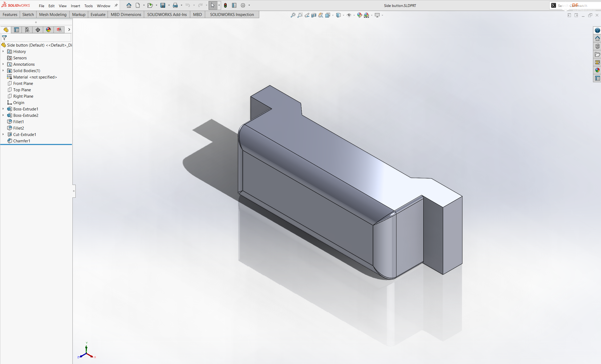Expand the Annotations folder

(3, 64)
